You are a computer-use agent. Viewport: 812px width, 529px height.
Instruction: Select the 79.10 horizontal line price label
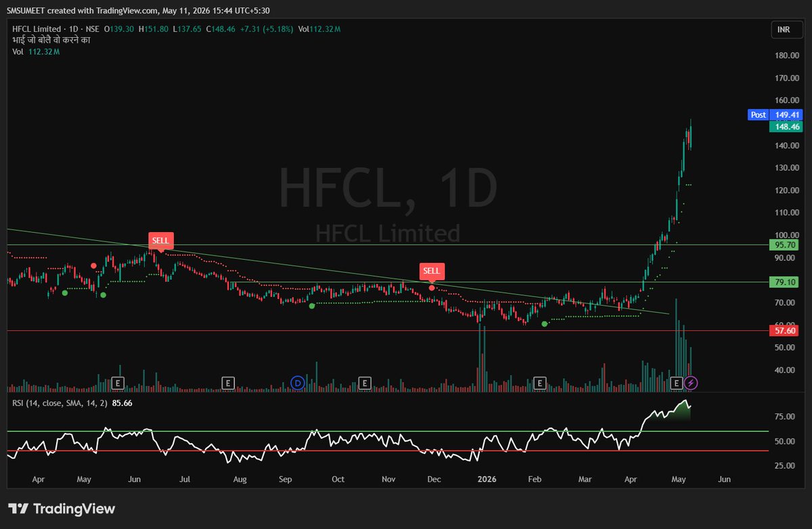click(x=783, y=281)
